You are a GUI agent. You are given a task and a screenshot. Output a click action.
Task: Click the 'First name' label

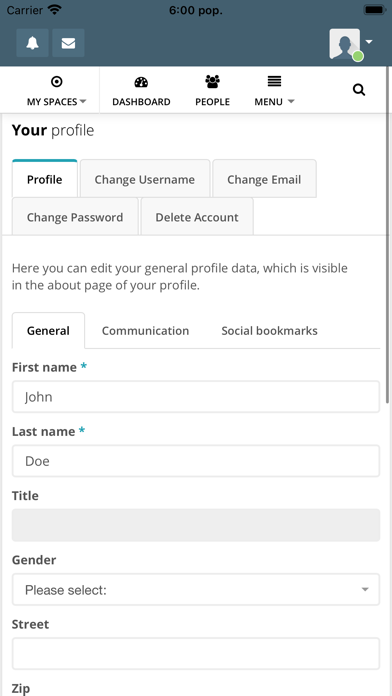[x=44, y=367]
